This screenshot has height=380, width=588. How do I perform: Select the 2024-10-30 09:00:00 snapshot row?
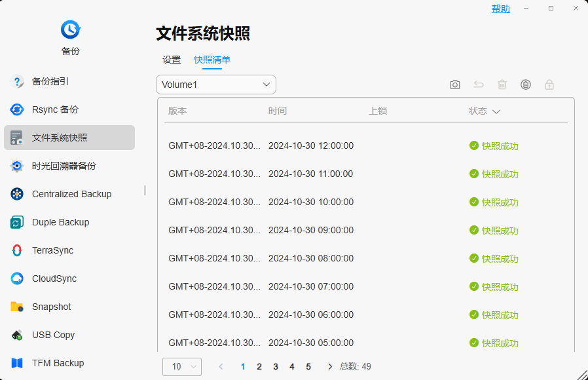365,230
